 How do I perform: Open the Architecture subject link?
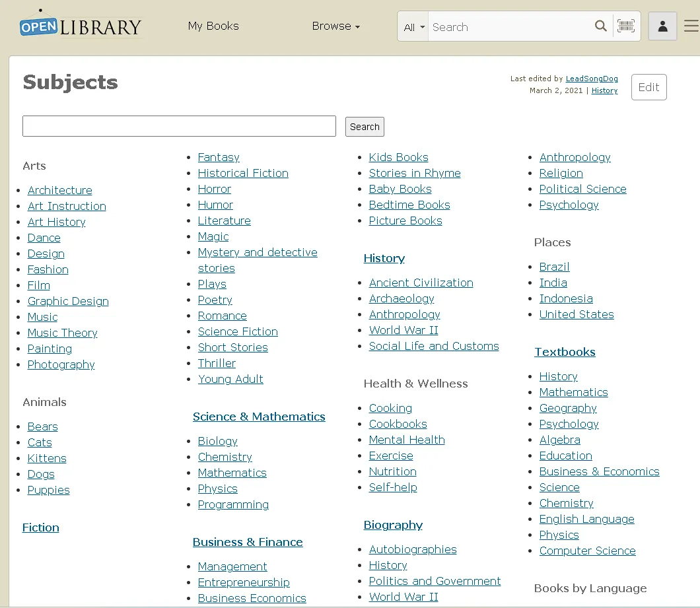[x=60, y=190]
